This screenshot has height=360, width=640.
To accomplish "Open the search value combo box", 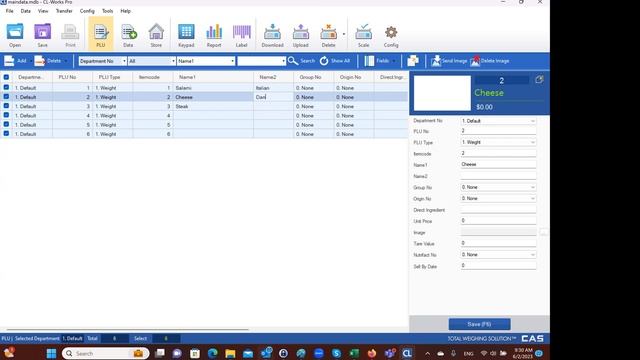I will pyautogui.click(x=261, y=61).
